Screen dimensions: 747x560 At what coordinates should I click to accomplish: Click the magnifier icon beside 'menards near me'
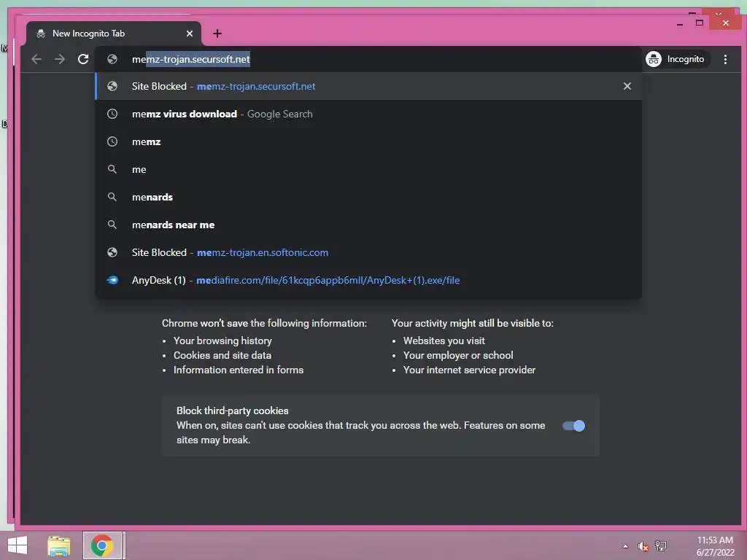(112, 225)
